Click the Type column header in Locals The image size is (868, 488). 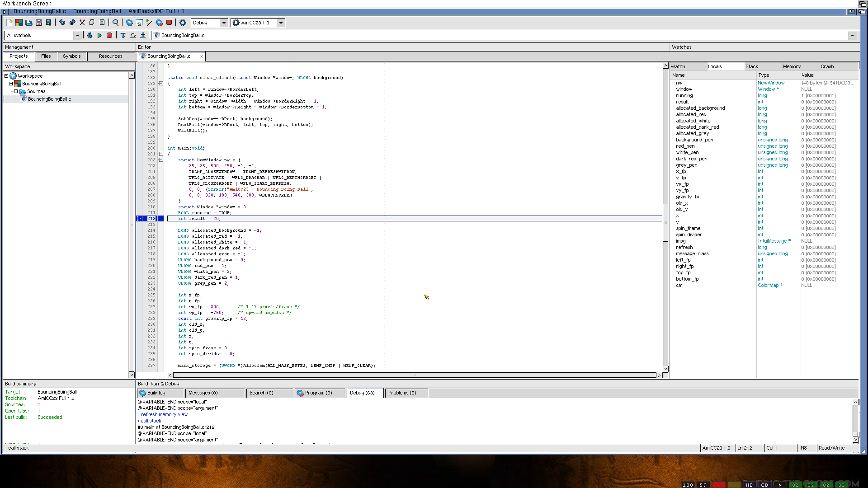click(778, 75)
